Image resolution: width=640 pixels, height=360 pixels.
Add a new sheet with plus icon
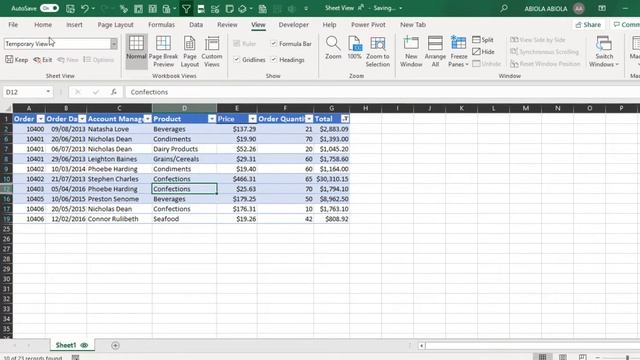(x=116, y=346)
